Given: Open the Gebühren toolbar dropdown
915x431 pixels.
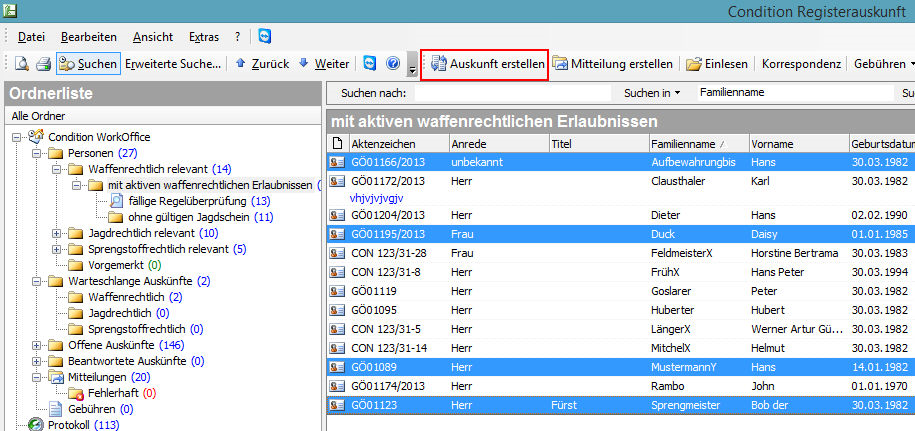Looking at the screenshot, I should pos(884,64).
